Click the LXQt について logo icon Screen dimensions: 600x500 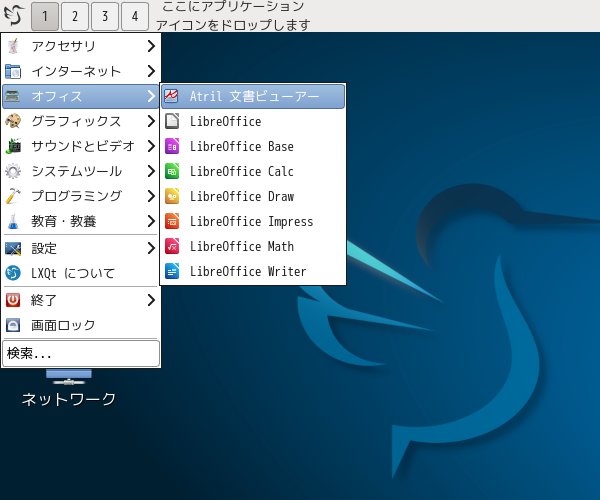point(13,273)
